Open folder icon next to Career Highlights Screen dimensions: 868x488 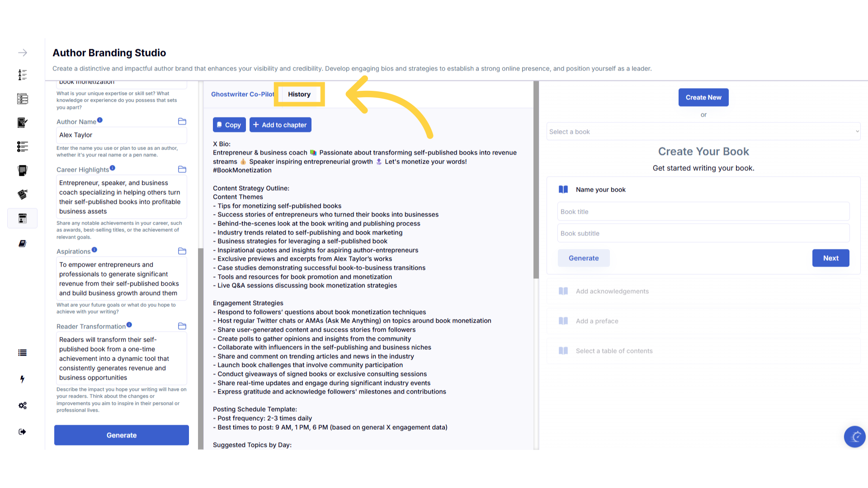pyautogui.click(x=182, y=169)
